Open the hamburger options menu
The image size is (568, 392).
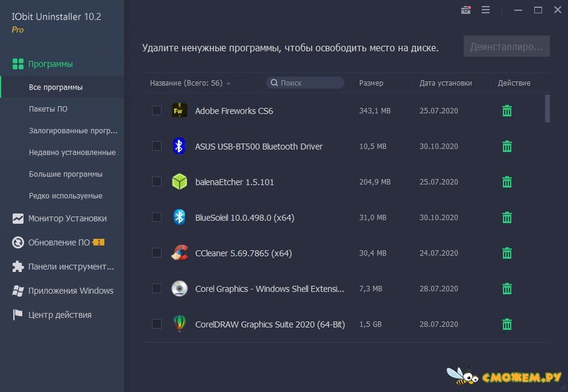click(x=485, y=10)
